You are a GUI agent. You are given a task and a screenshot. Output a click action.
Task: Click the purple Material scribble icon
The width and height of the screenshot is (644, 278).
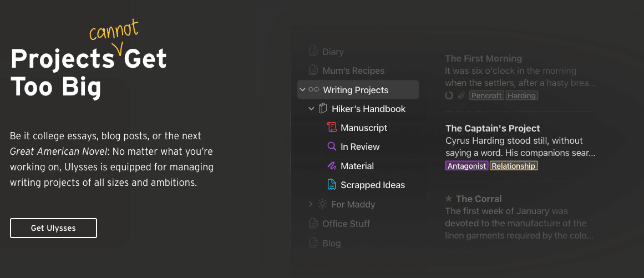[x=332, y=166]
